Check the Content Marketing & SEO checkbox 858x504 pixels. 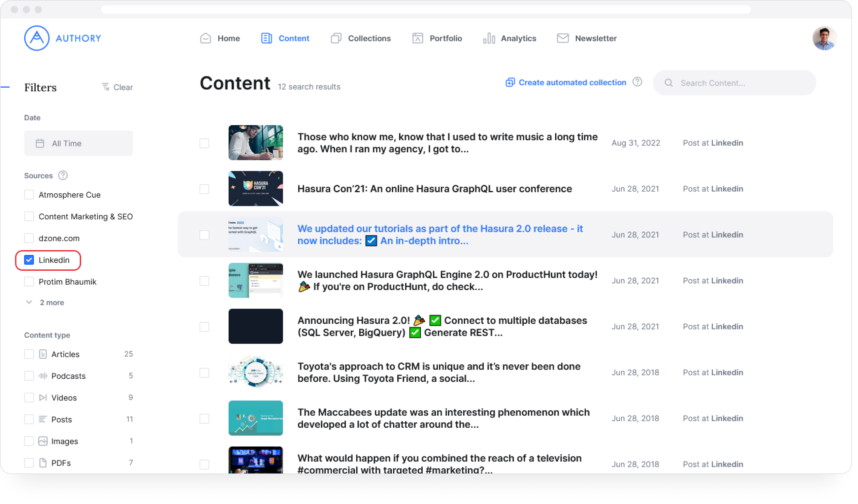29,217
